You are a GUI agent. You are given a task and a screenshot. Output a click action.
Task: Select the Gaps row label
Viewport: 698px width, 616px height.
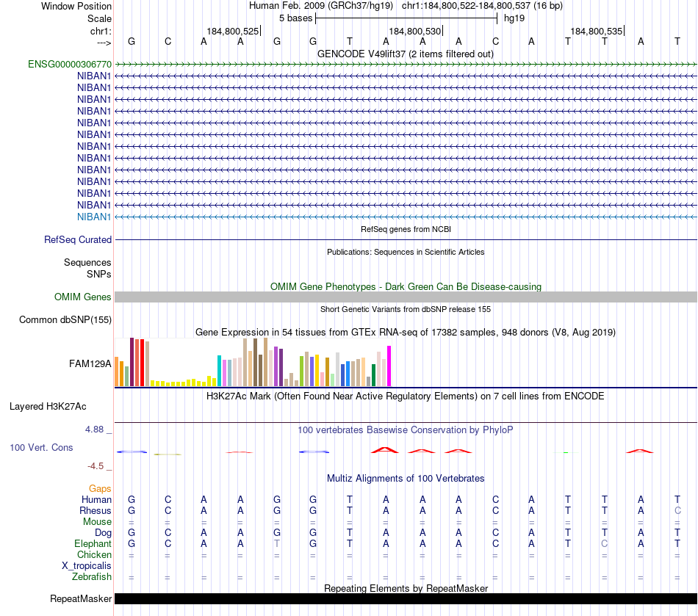[100, 488]
